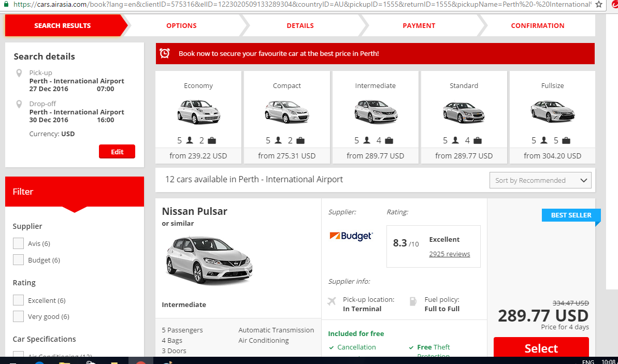This screenshot has width=618, height=364.
Task: Click the browser address bar URL
Action: coord(301,4)
